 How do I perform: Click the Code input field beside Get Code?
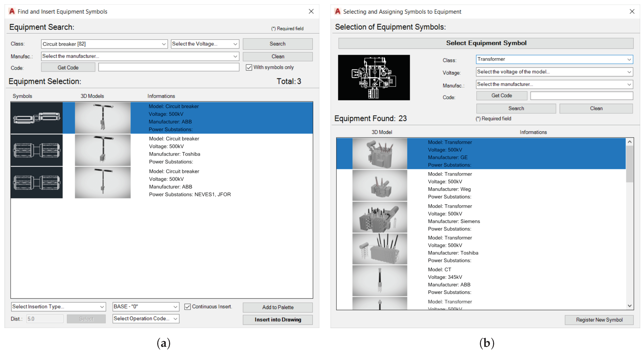click(x=169, y=67)
